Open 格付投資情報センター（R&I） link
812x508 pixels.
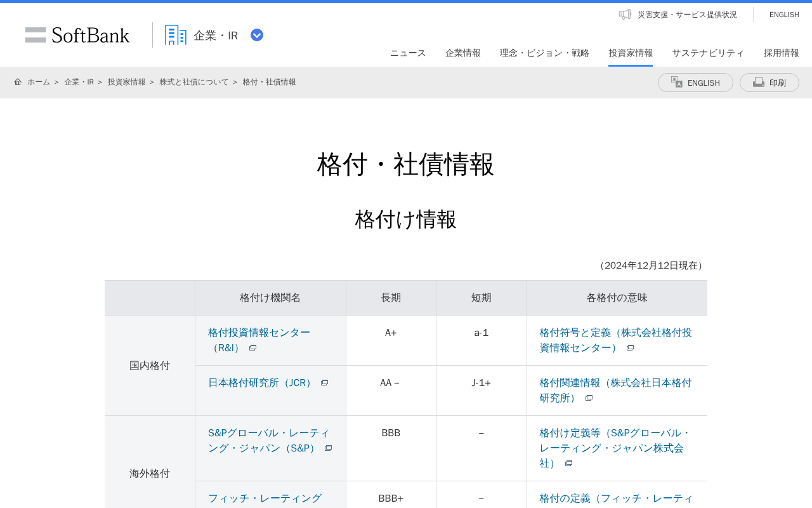(259, 340)
